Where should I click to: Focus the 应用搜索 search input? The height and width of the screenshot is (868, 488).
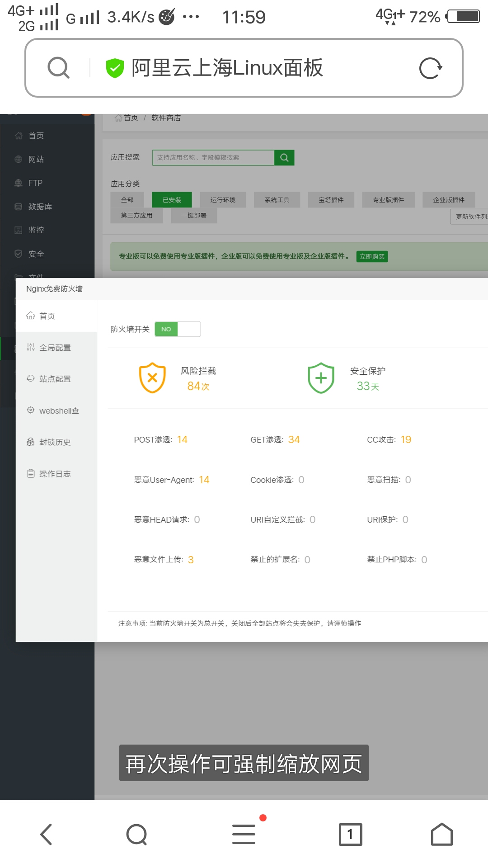point(213,157)
